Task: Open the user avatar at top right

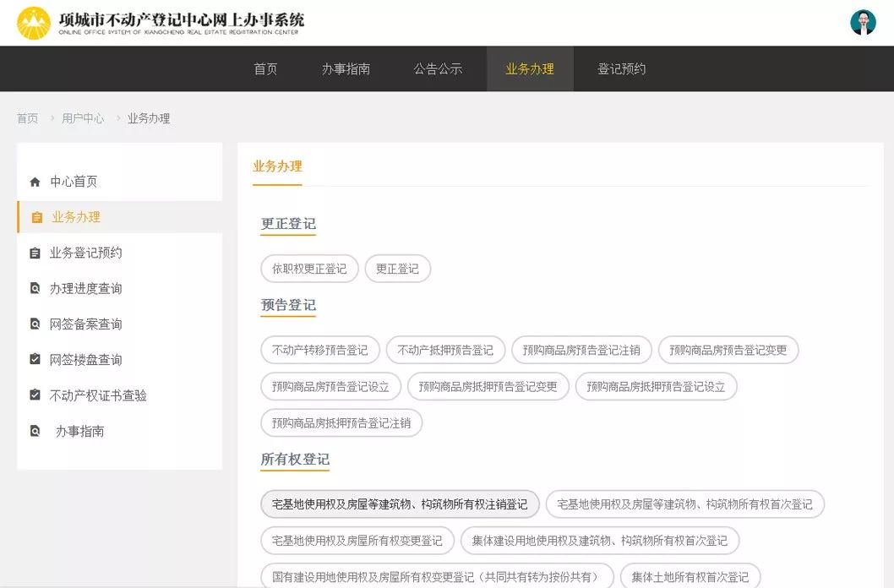Action: coord(862,22)
